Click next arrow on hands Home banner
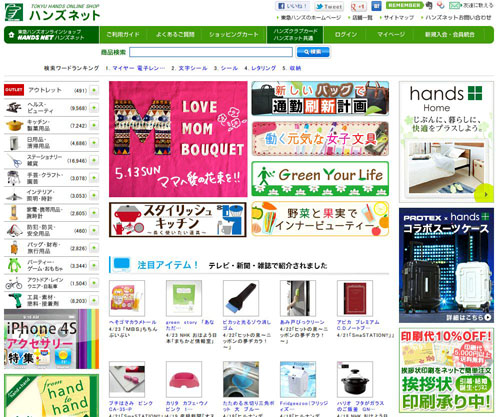Image resolution: width=500 pixels, height=417 pixels. coord(485,194)
